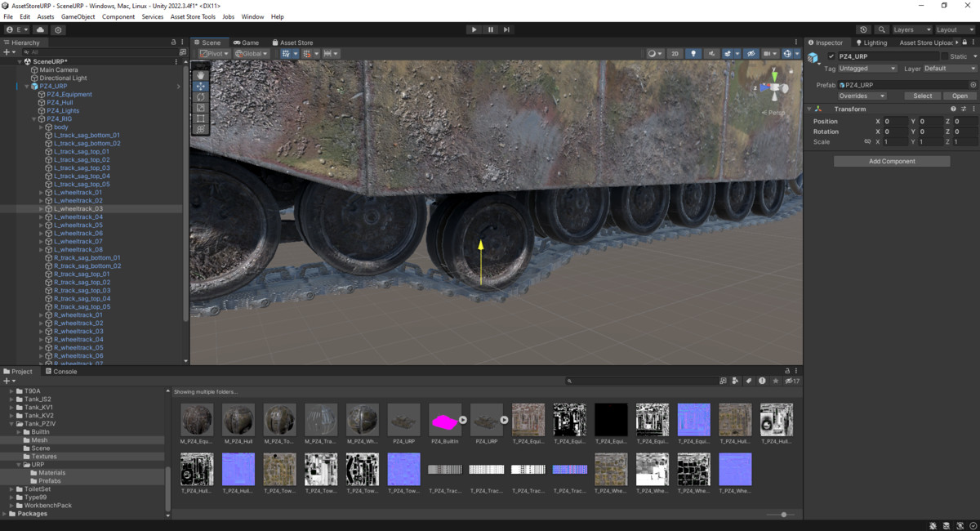Viewport: 980px width, 531px height.
Task: Select the Hand (view) tool in Scene
Action: point(201,75)
